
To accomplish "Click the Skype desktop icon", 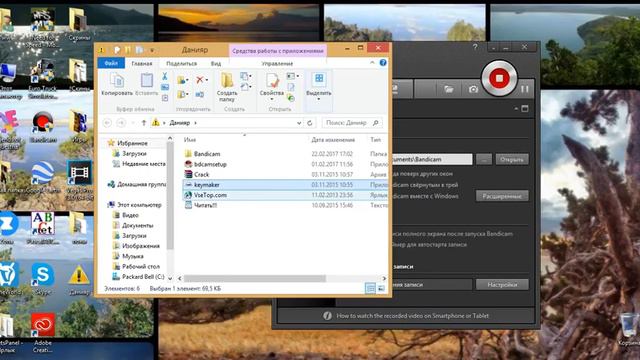I will pos(43,275).
